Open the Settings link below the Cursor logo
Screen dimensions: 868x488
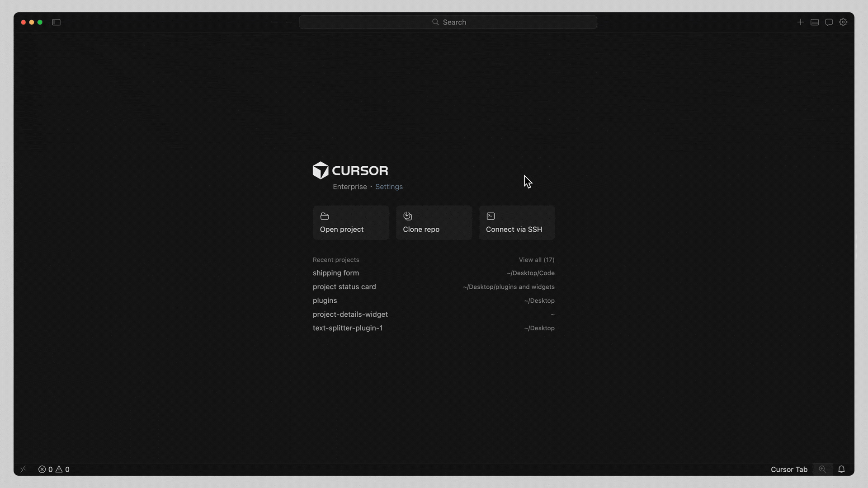[x=389, y=186]
